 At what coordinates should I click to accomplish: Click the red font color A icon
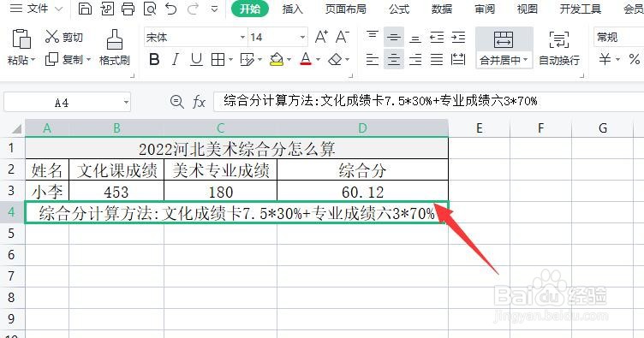click(x=306, y=60)
